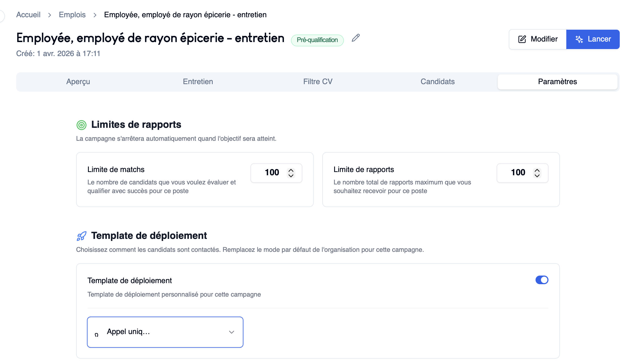The image size is (630, 364).
Task: Click the rocket icon next to Template de déploiement
Action: pyautogui.click(x=81, y=235)
